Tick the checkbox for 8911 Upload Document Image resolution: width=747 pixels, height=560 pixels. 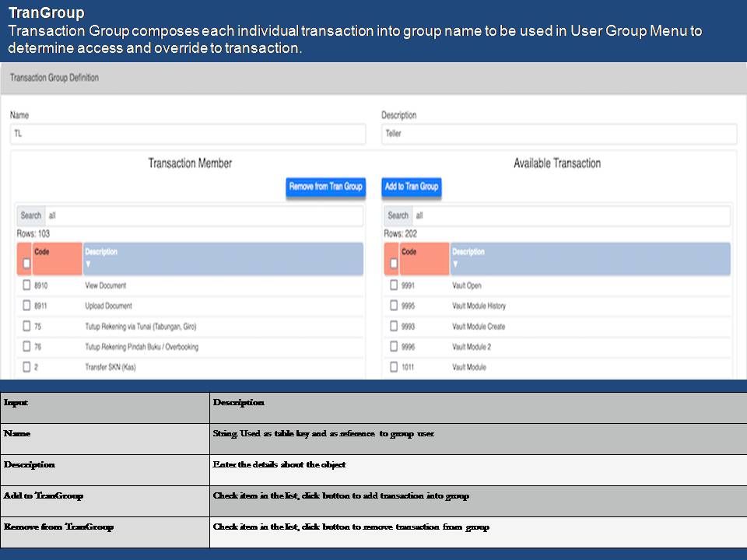point(26,306)
